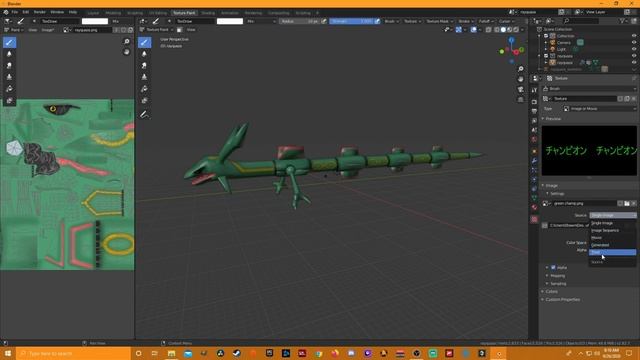Open the Render properties tab
640x360 pixels.
534,102
